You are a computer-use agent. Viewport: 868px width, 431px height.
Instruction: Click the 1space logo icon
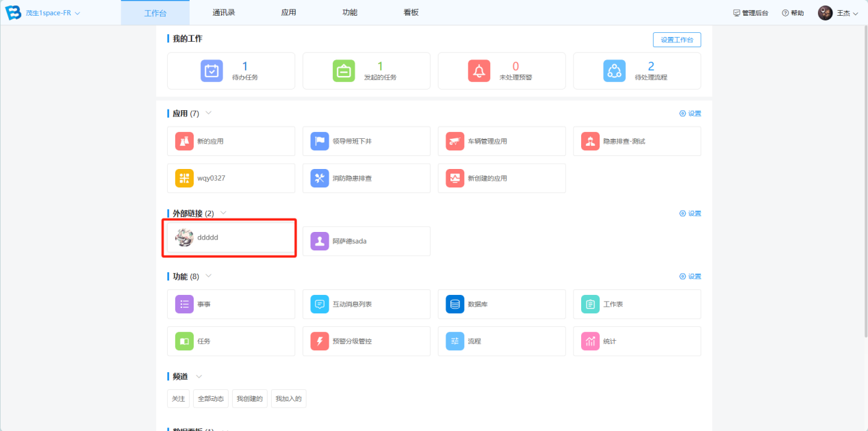pos(14,13)
